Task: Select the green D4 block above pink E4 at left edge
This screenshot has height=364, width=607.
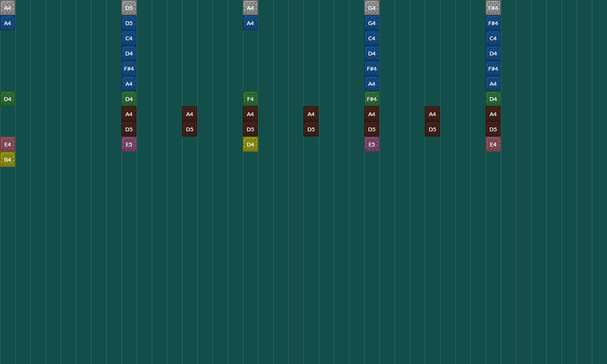Action: click(8, 99)
